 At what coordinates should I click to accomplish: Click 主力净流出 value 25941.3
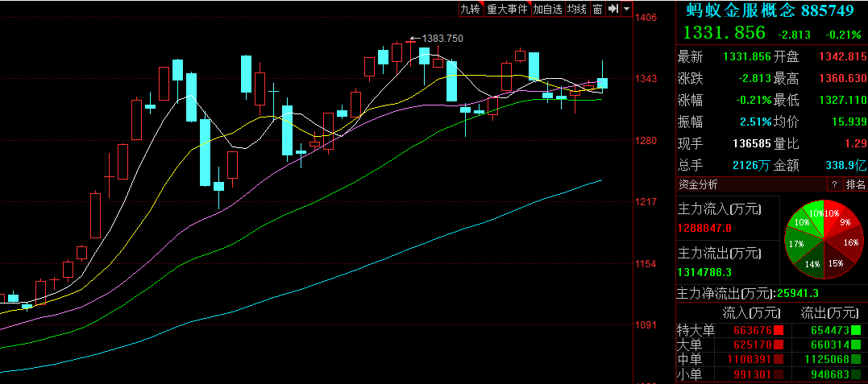click(x=798, y=293)
